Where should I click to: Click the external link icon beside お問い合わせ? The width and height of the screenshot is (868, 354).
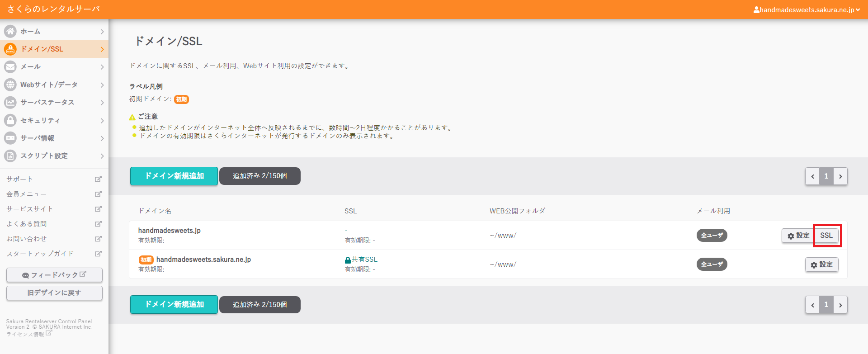pos(98,239)
